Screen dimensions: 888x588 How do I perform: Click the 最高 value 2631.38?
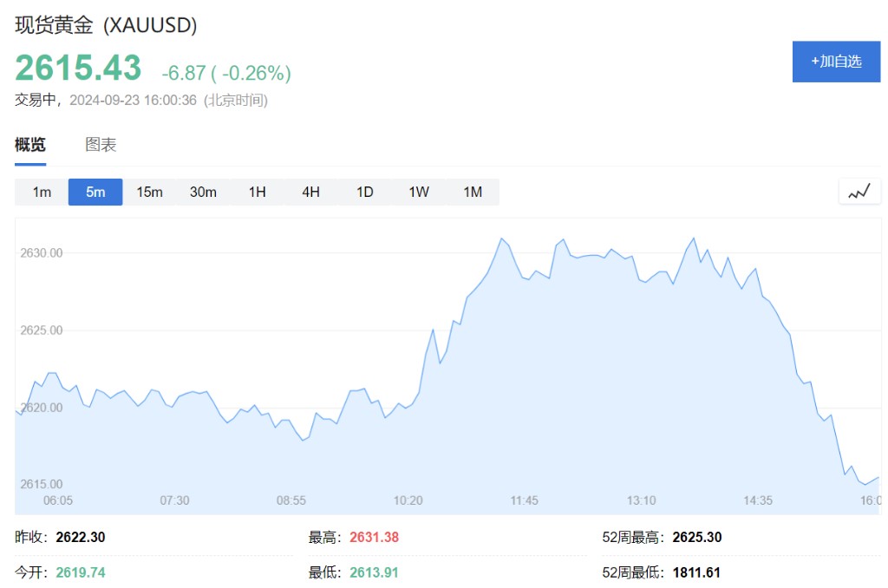[x=374, y=538]
